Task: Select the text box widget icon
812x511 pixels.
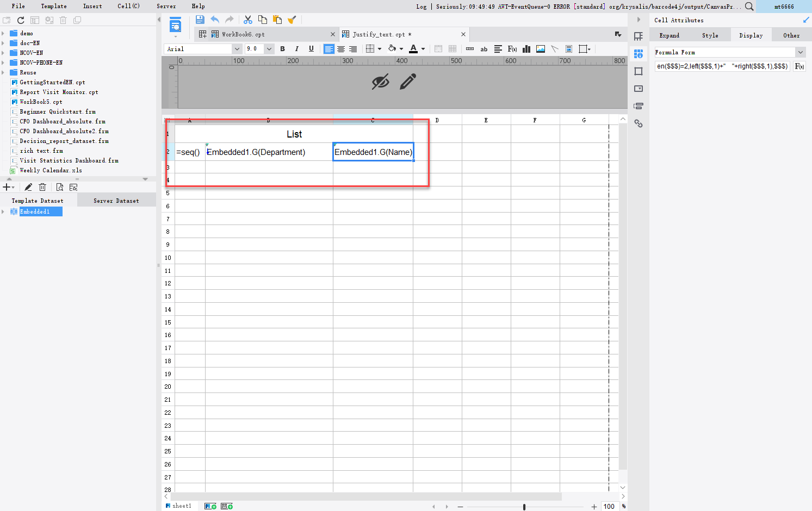Action: click(484, 49)
